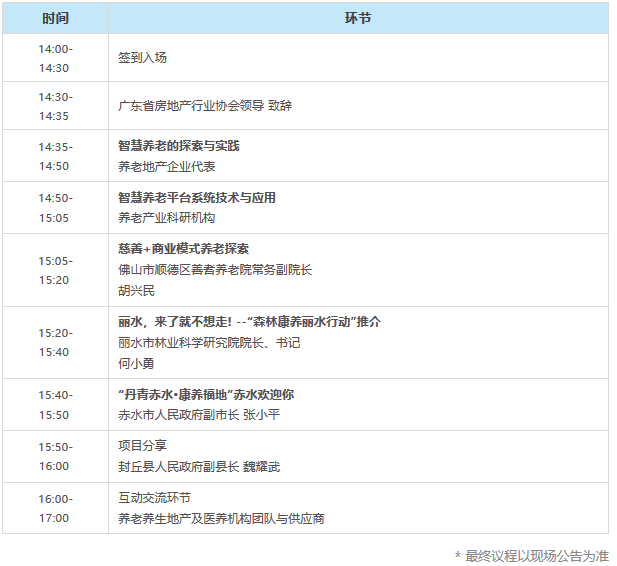Click the bold title 智慧养老平台系统技术与应用
The height and width of the screenshot is (566, 617).
click(x=196, y=198)
